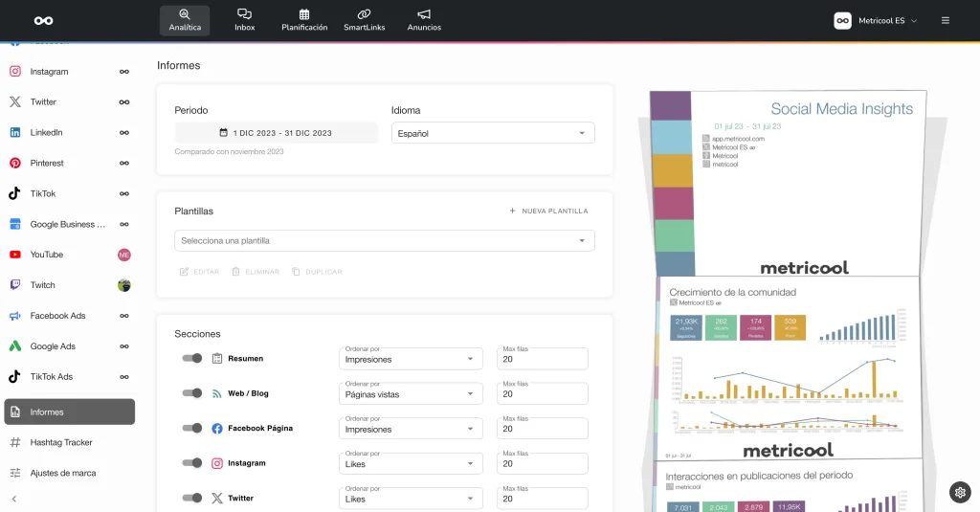Image resolution: width=980 pixels, height=512 pixels.
Task: Click the Twitch icon in sidebar
Action: [15, 285]
